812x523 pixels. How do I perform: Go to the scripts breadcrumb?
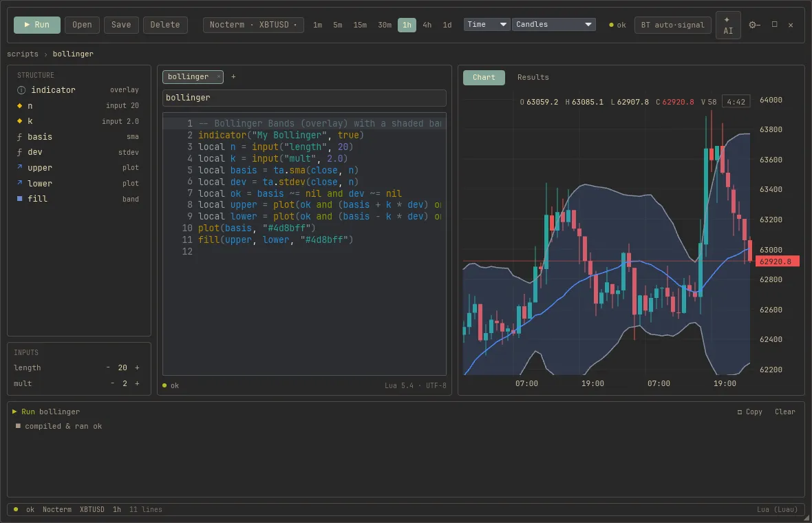(x=23, y=54)
